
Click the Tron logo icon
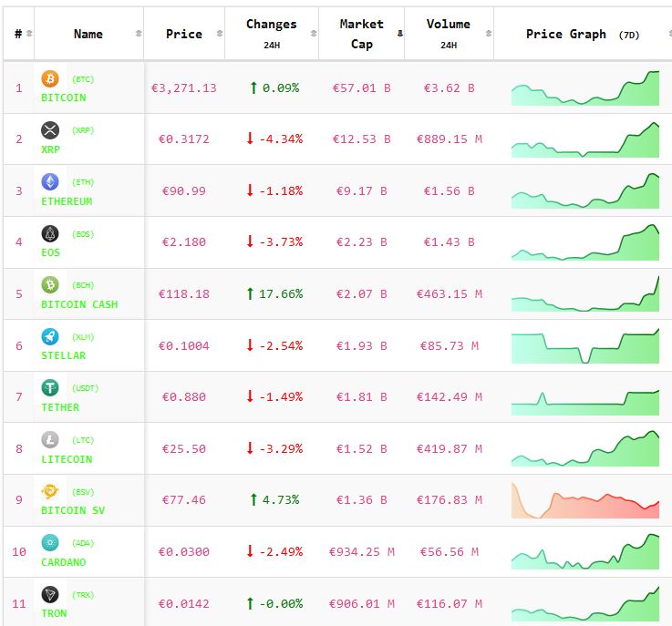49,595
